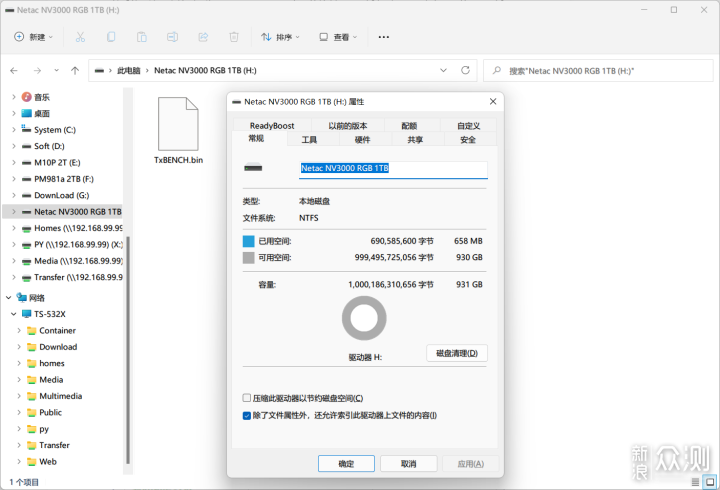Click the Cut scissors icon in toolbar
720x490 pixels.
pyautogui.click(x=80, y=37)
